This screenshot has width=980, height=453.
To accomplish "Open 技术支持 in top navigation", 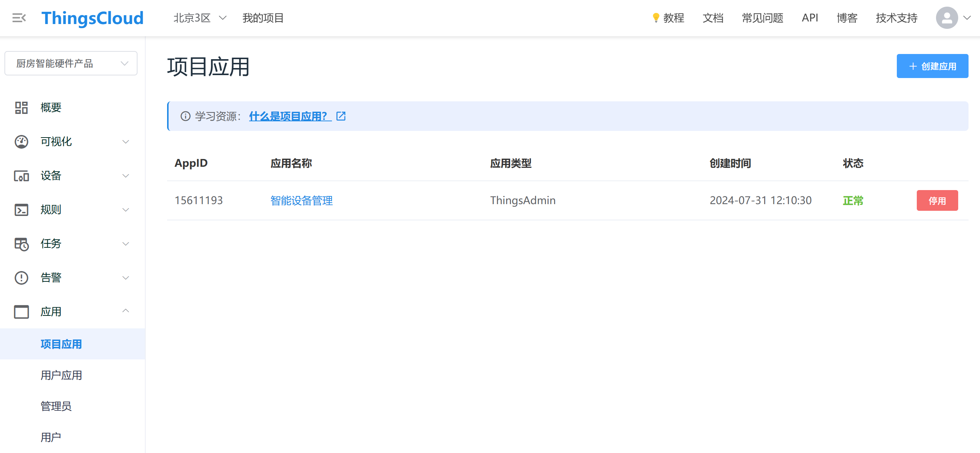I will [x=896, y=18].
